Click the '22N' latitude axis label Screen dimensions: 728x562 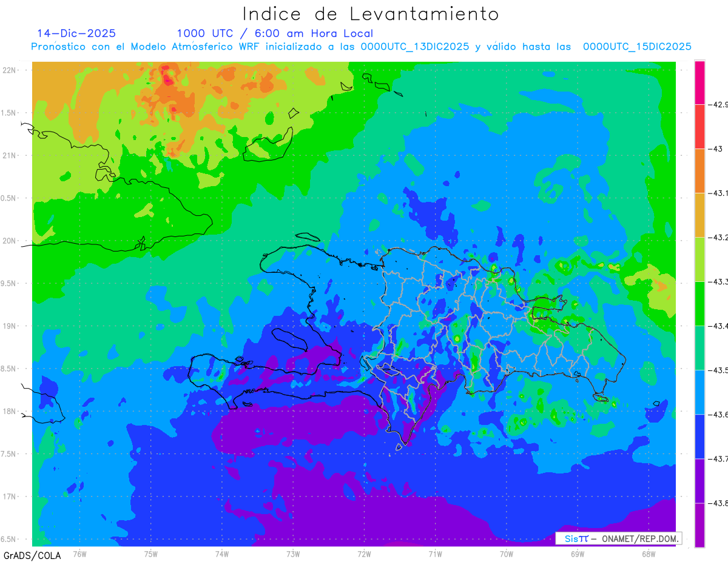pos(10,70)
